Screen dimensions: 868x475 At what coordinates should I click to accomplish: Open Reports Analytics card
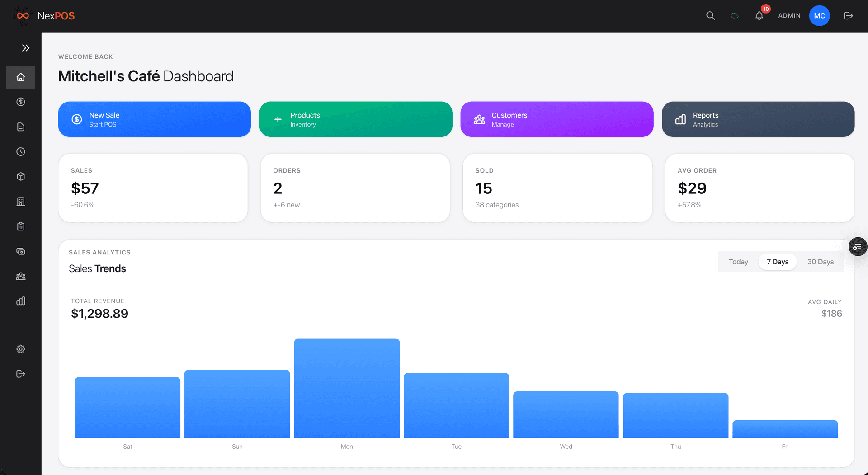point(758,119)
